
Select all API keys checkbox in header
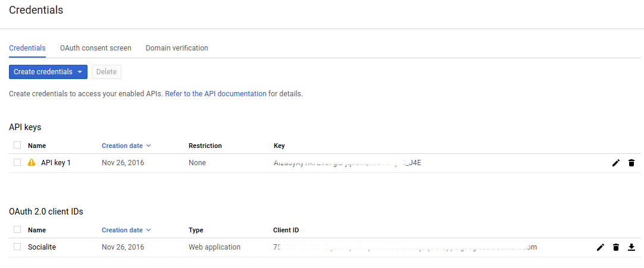tap(17, 145)
